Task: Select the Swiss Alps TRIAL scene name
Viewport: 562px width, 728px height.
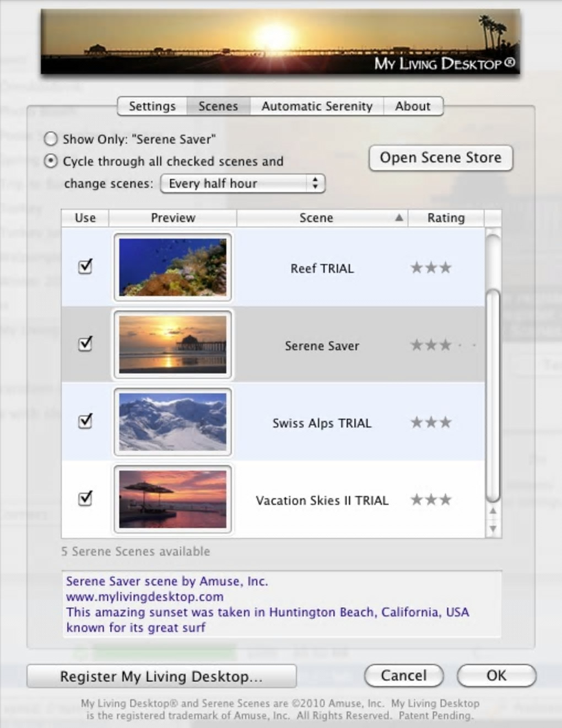Action: pos(322,423)
